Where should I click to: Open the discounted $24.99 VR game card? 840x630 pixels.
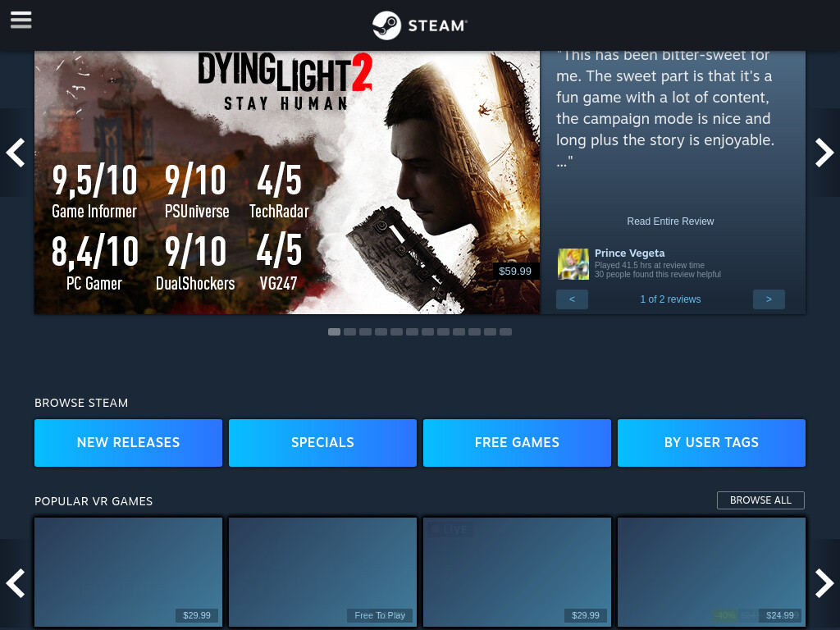(711, 572)
